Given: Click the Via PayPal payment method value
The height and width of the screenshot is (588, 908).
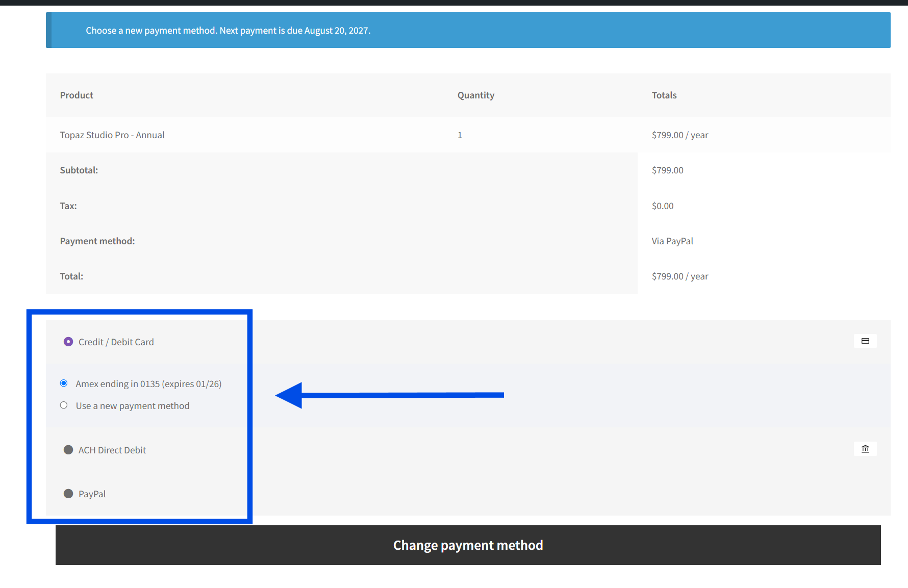Looking at the screenshot, I should pyautogui.click(x=672, y=241).
